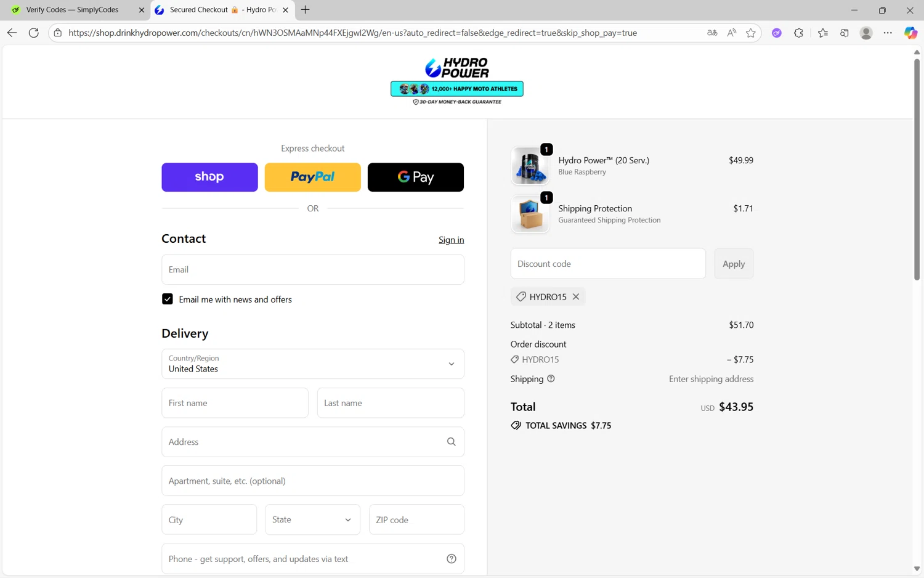
Task: Focus the First name field
Action: click(235, 403)
